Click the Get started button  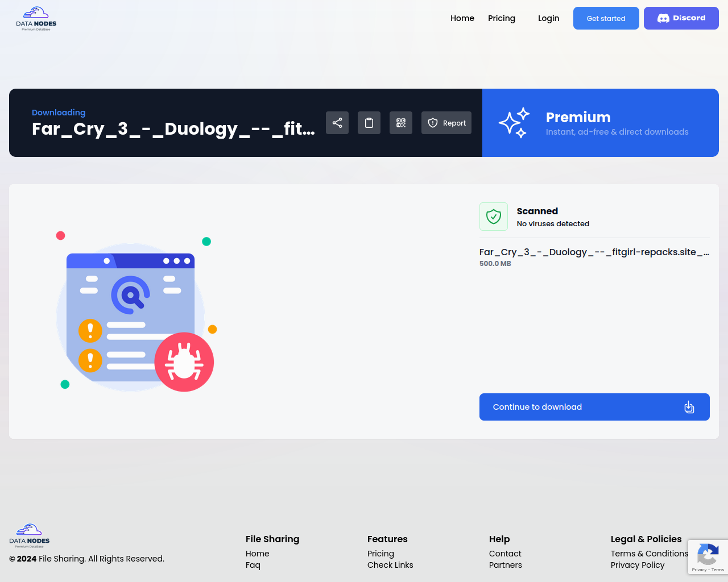pyautogui.click(x=606, y=18)
